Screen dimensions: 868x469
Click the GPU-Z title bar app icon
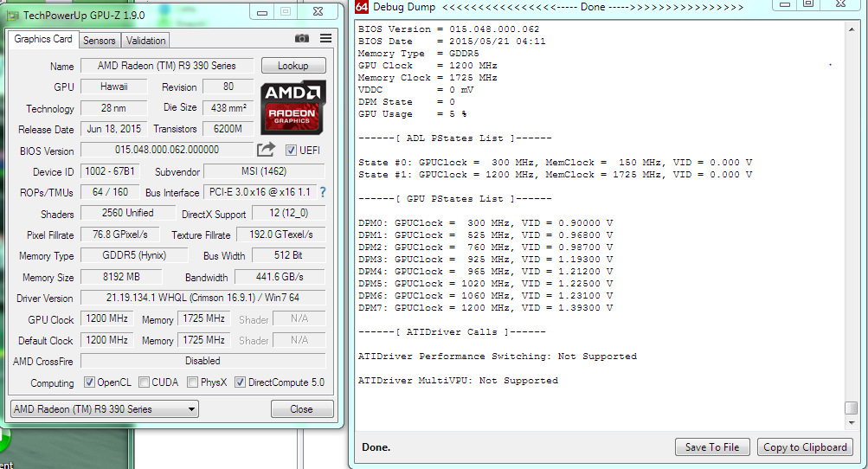coord(13,16)
